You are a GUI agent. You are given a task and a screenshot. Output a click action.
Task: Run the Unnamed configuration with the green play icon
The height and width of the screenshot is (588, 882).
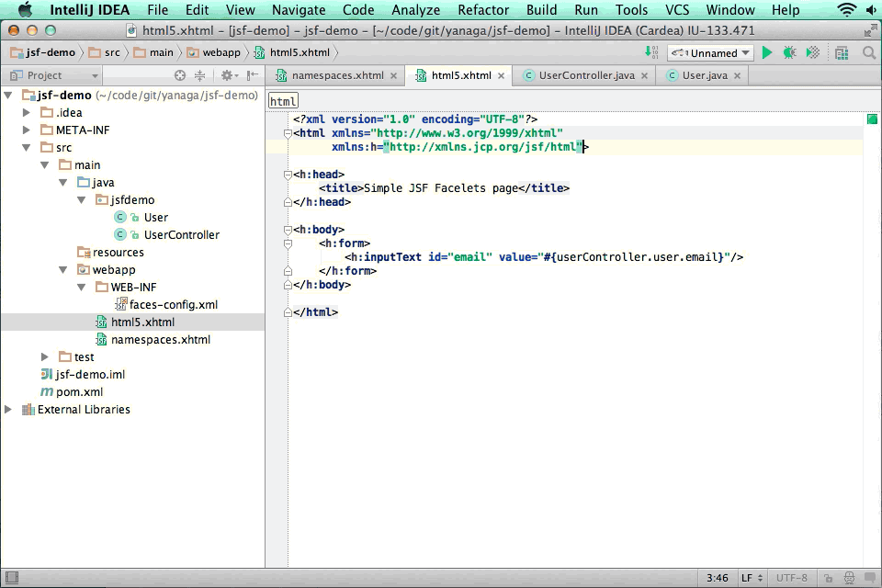click(x=767, y=53)
